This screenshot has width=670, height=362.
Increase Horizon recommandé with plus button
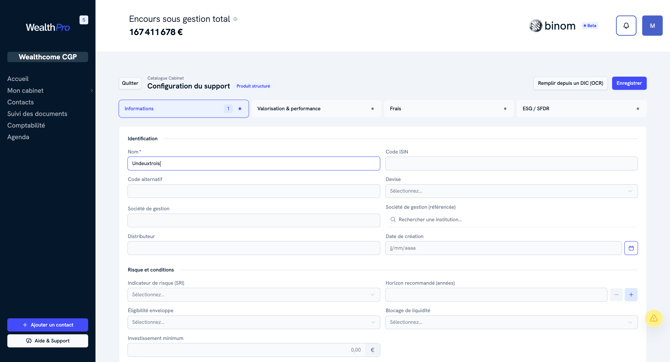pos(631,294)
